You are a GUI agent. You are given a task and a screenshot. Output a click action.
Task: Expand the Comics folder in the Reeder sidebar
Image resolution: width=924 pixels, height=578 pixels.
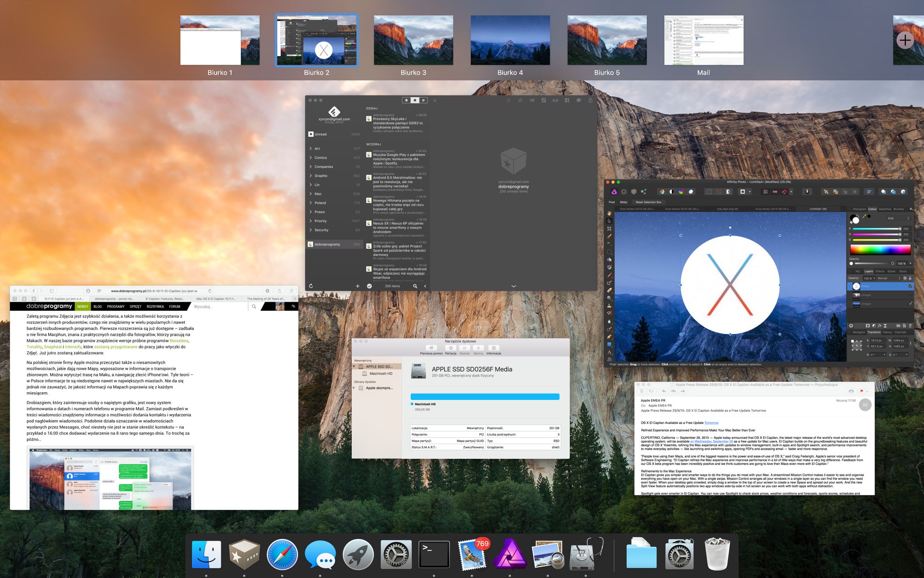click(x=311, y=158)
